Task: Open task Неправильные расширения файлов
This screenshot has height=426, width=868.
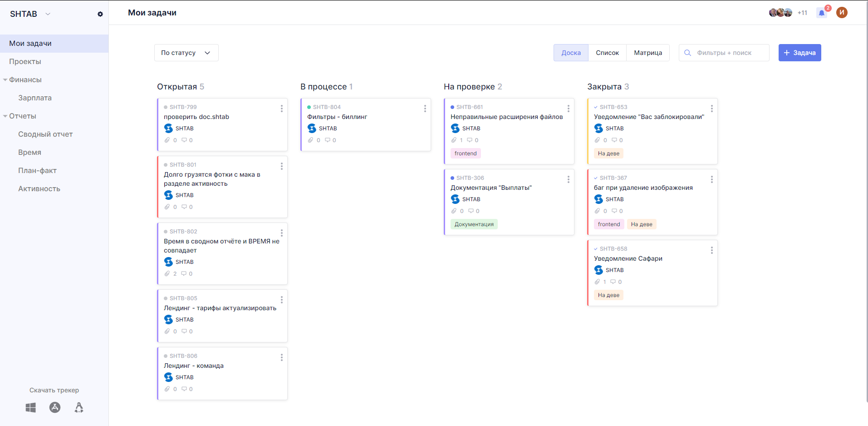Action: (x=506, y=117)
